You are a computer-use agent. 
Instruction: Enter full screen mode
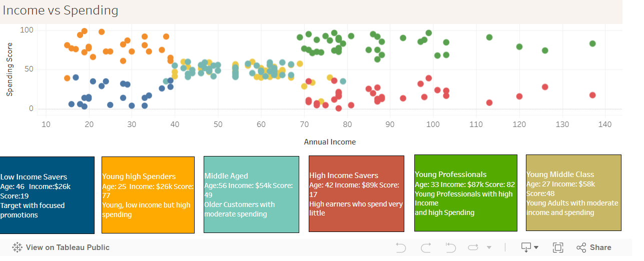point(558,247)
